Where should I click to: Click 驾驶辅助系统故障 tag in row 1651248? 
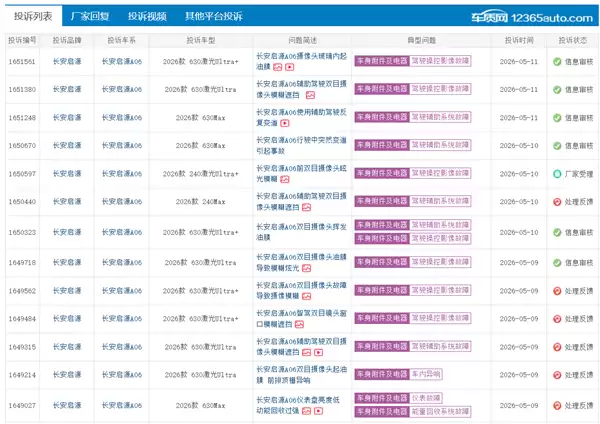click(440, 117)
